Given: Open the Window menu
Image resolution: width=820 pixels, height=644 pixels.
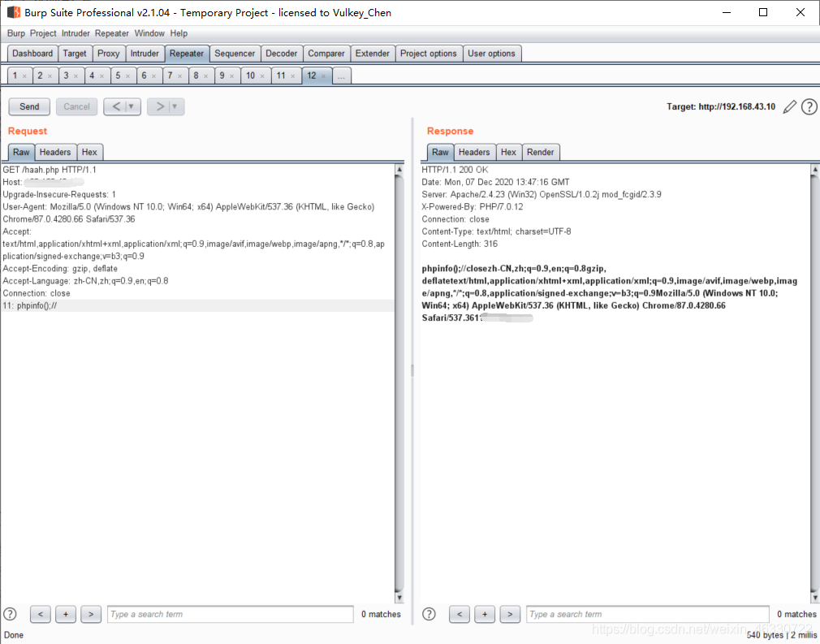Looking at the screenshot, I should coord(149,33).
